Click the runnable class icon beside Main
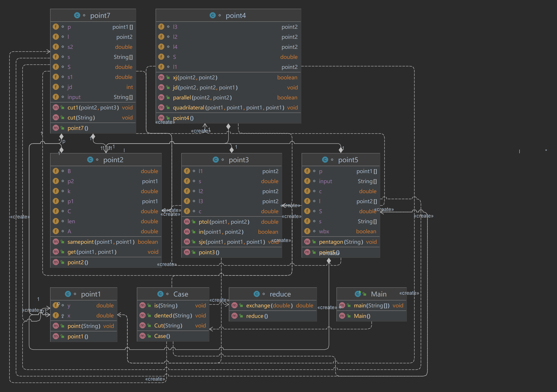Screen dimensions: 557x392 (358, 294)
